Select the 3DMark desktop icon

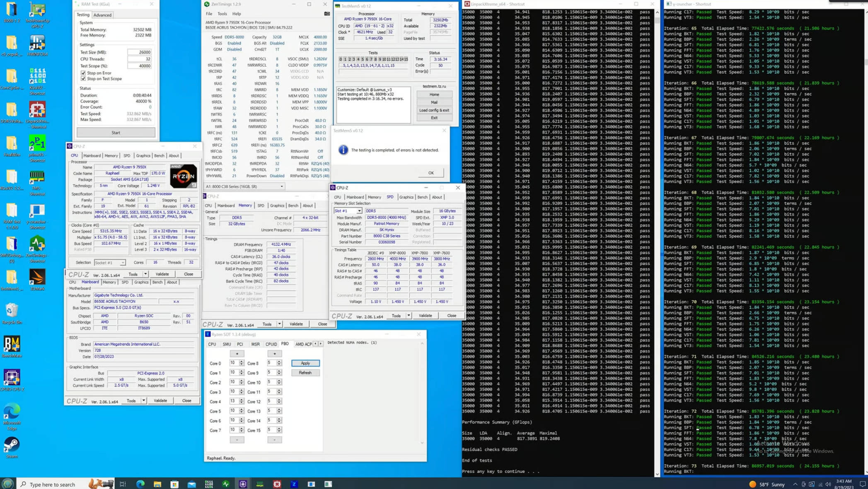tap(37, 280)
